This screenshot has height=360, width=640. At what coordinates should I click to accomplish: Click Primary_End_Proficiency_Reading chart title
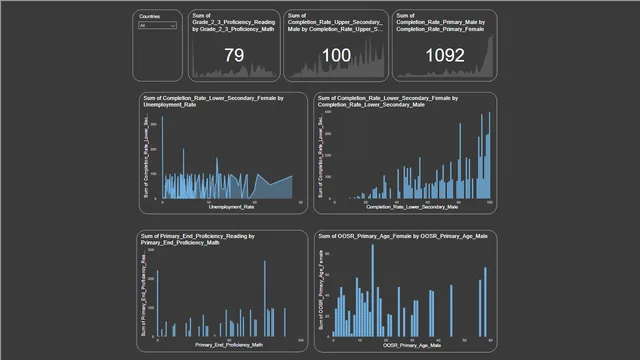tap(198, 239)
